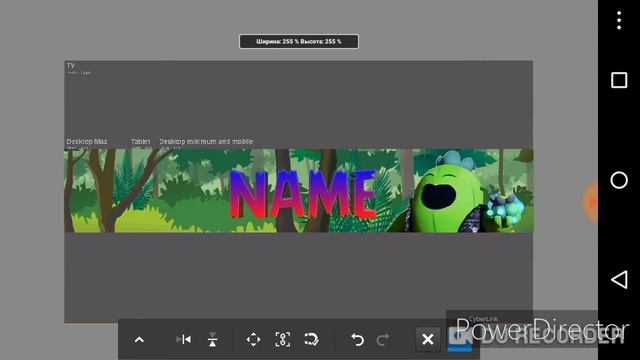
Task: Undo the last transform
Action: click(357, 339)
